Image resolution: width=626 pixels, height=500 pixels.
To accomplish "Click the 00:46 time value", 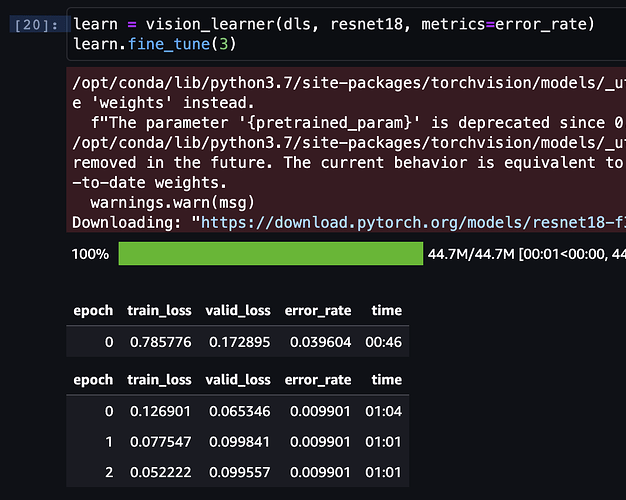I will click(x=386, y=343).
